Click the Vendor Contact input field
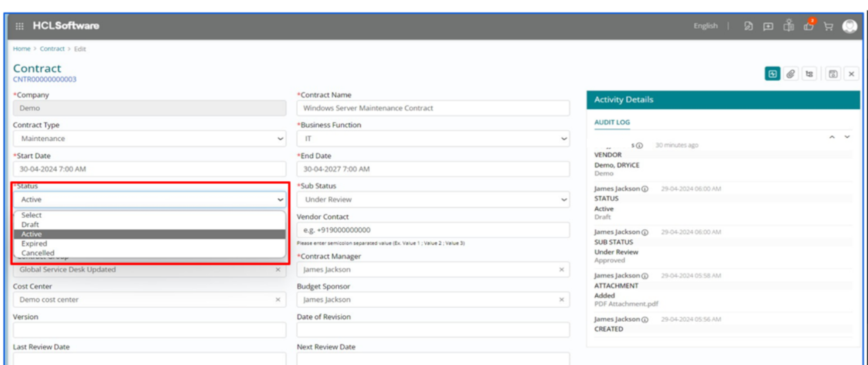This screenshot has width=868, height=365. click(x=433, y=230)
